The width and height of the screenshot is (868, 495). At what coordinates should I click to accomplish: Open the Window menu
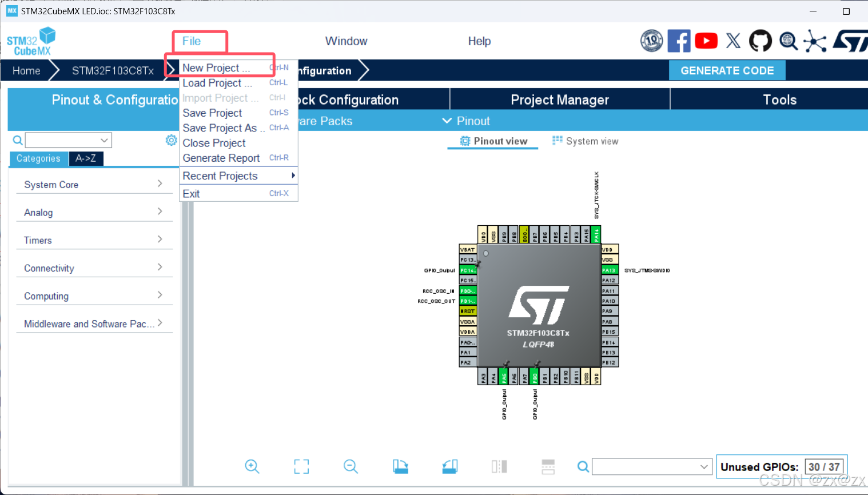[x=346, y=41]
